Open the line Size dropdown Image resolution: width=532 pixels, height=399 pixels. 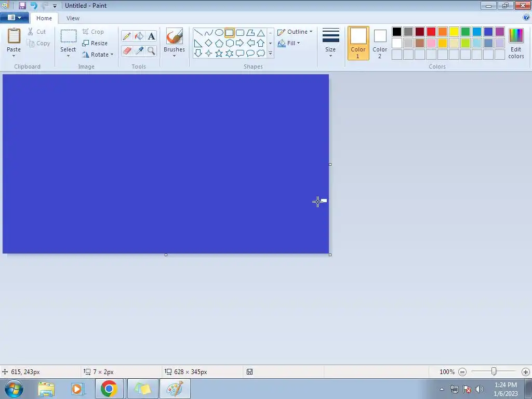(330, 44)
